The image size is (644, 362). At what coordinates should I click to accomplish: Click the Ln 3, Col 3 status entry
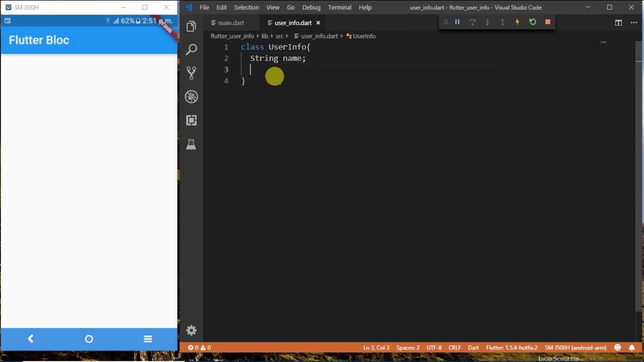[376, 348]
